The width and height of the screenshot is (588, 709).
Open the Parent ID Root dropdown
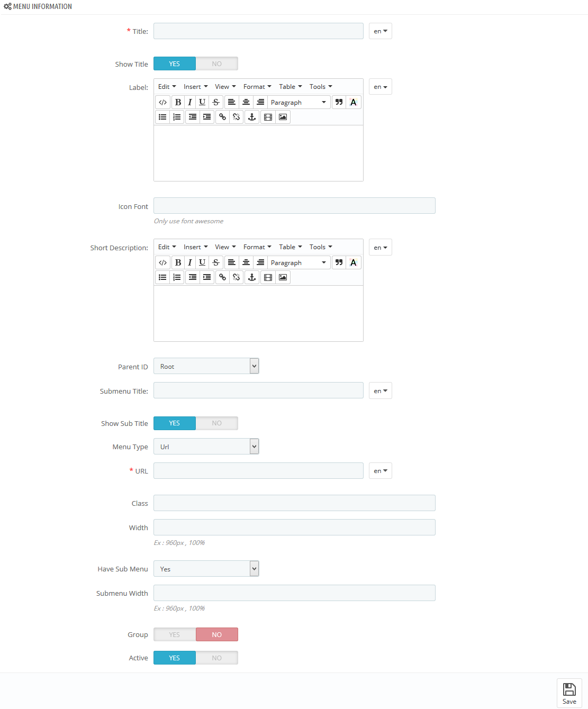206,366
